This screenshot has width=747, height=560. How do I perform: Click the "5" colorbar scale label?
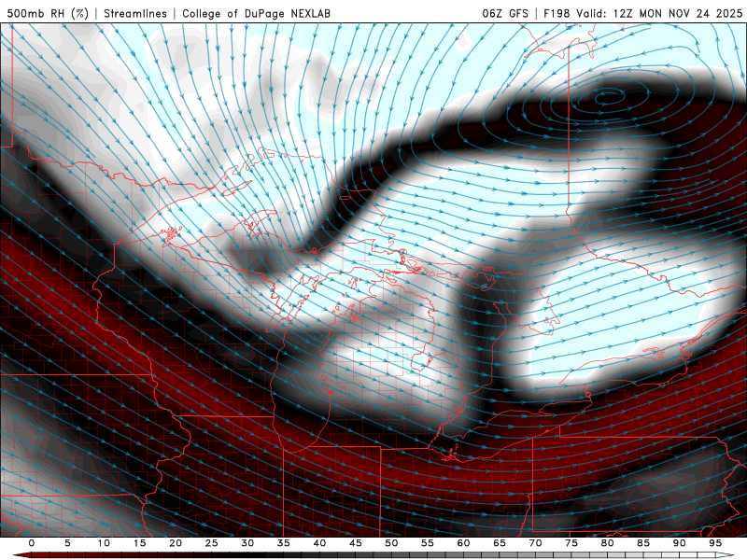[x=67, y=543]
